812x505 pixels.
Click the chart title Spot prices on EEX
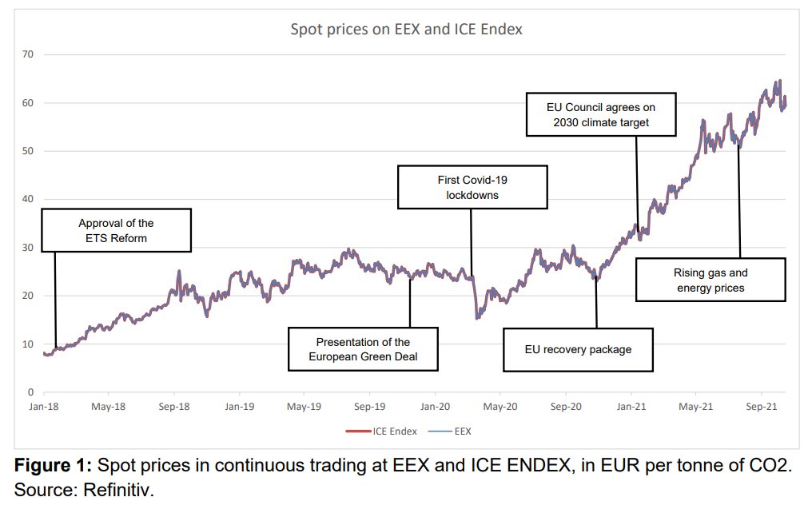point(406,29)
